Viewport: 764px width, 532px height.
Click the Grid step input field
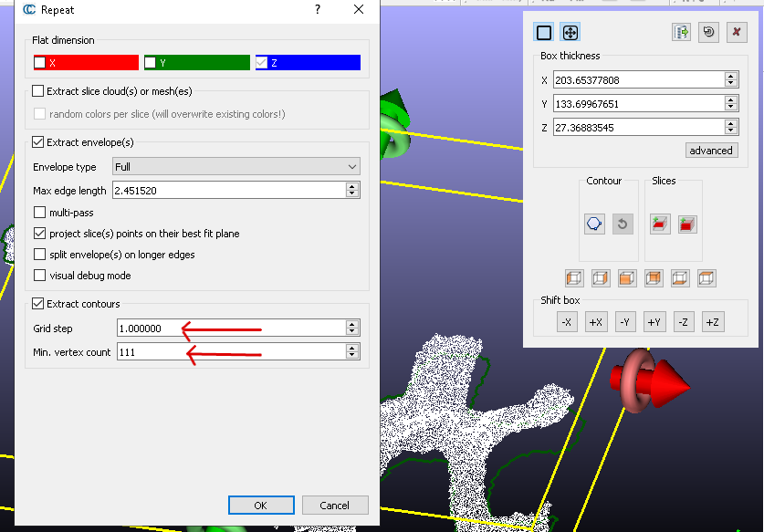(230, 329)
